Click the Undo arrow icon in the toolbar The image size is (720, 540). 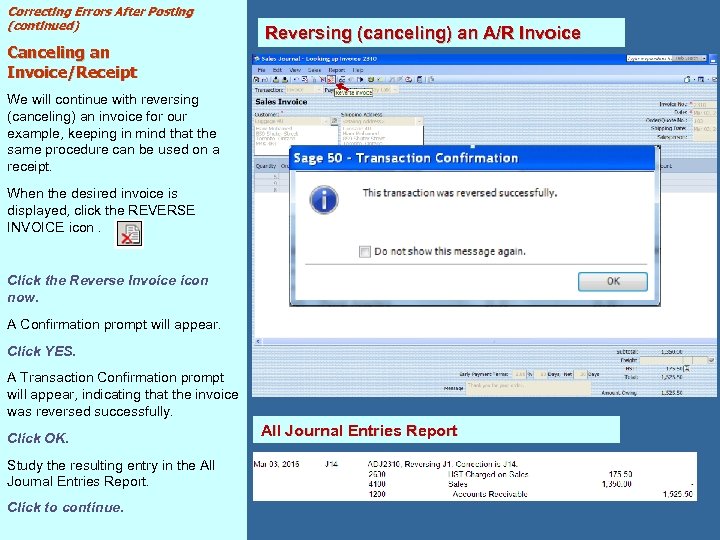coord(297,79)
